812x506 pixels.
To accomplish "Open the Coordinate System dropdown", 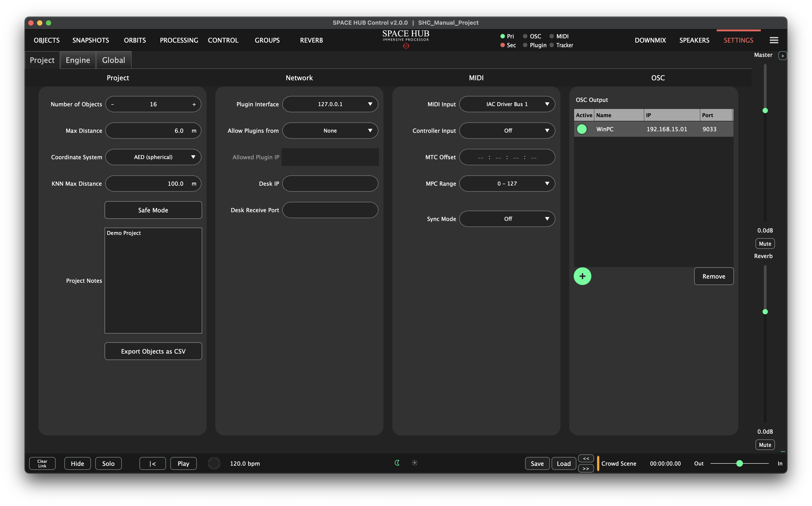I will click(x=153, y=157).
